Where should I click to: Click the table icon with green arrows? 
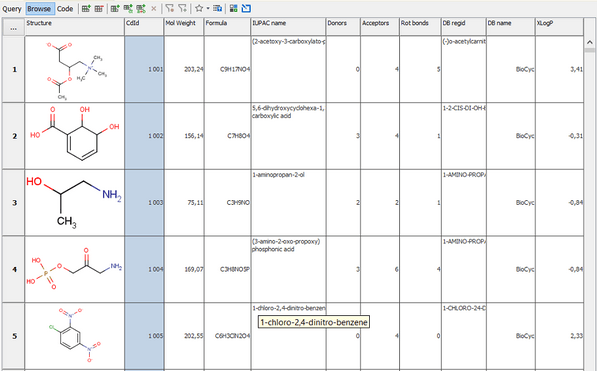coord(141,8)
